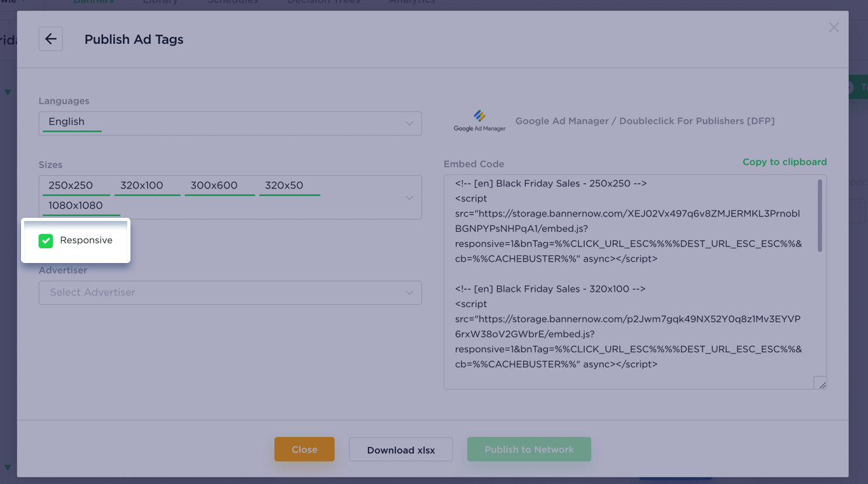868x484 pixels.
Task: Download the xlsx file
Action: pos(401,450)
